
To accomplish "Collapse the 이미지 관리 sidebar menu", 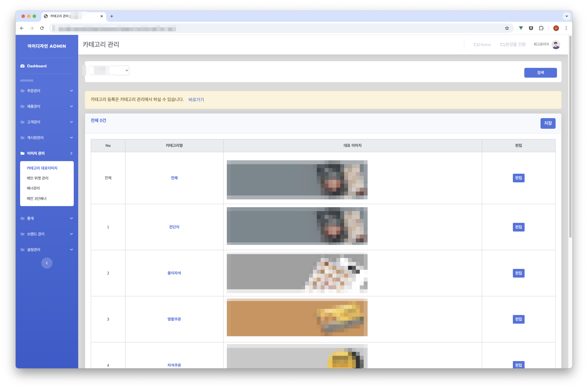I will pyautogui.click(x=47, y=153).
